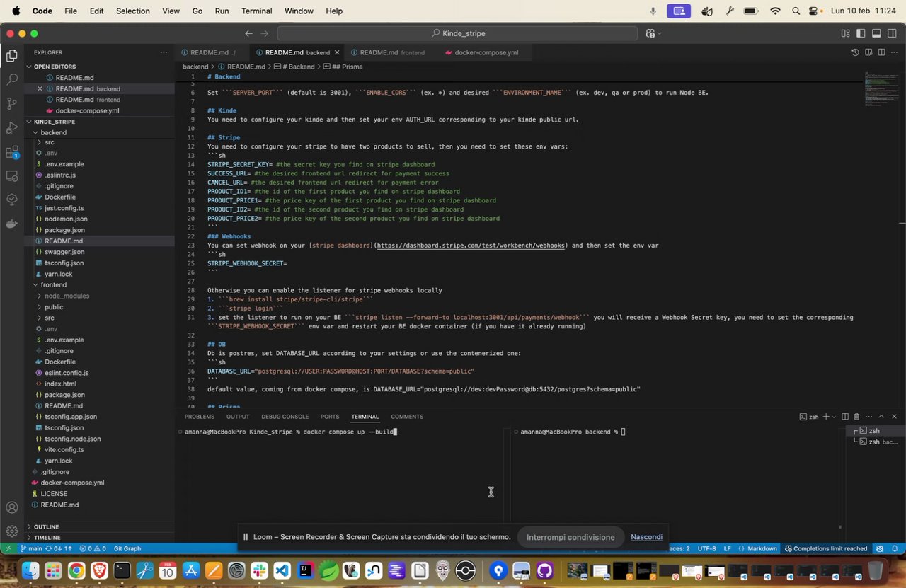Screen dimensions: 906x588
Task: Collapse the KINDE_STRIPE root folder
Action: tap(54, 122)
